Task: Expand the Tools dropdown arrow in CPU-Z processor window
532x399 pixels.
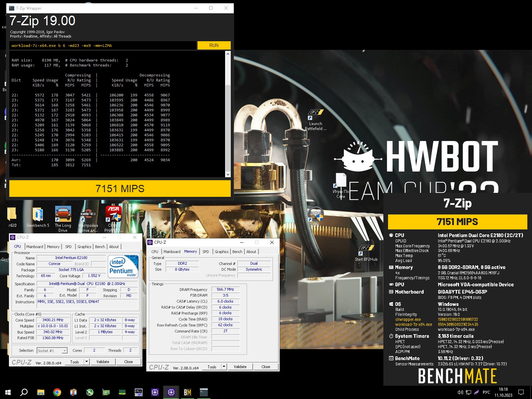Action: [87, 361]
